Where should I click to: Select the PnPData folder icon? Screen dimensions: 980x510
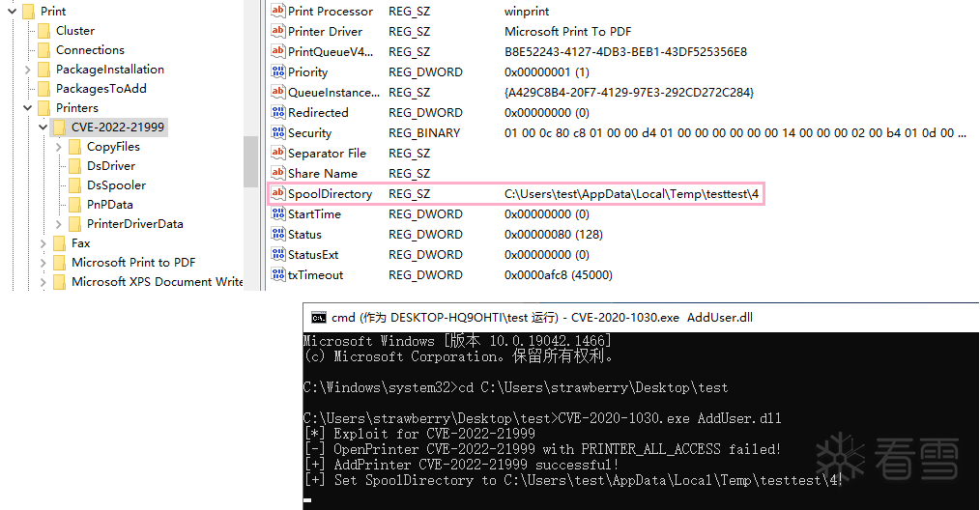coord(75,205)
